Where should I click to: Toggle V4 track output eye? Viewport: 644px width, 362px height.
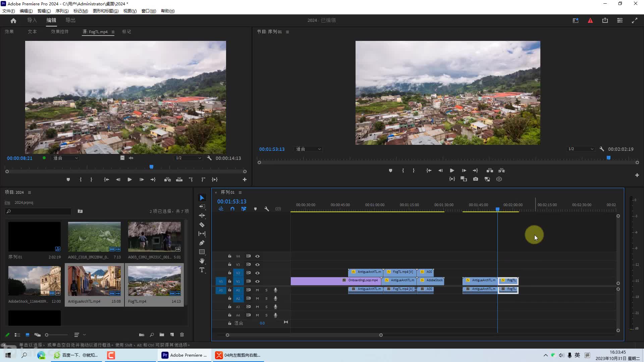point(257,256)
